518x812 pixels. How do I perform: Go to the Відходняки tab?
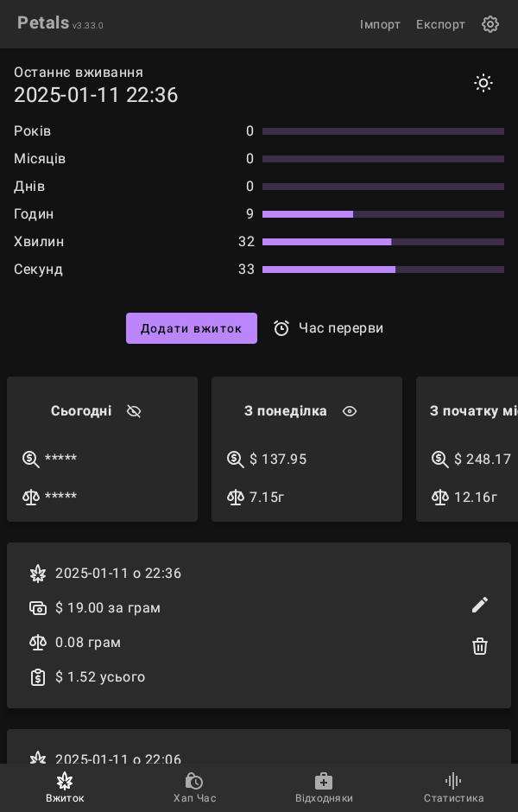coord(324,787)
